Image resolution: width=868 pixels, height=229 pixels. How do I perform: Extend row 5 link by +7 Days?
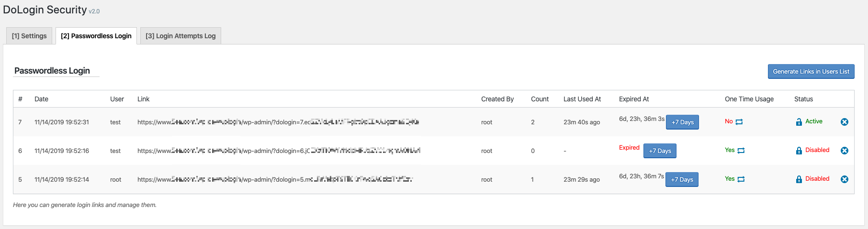pyautogui.click(x=682, y=179)
